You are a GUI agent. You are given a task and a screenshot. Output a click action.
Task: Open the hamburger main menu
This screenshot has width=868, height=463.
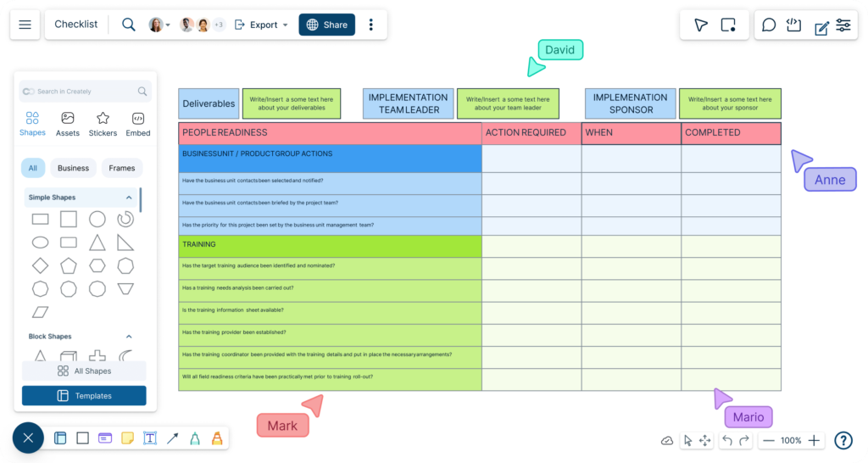25,25
